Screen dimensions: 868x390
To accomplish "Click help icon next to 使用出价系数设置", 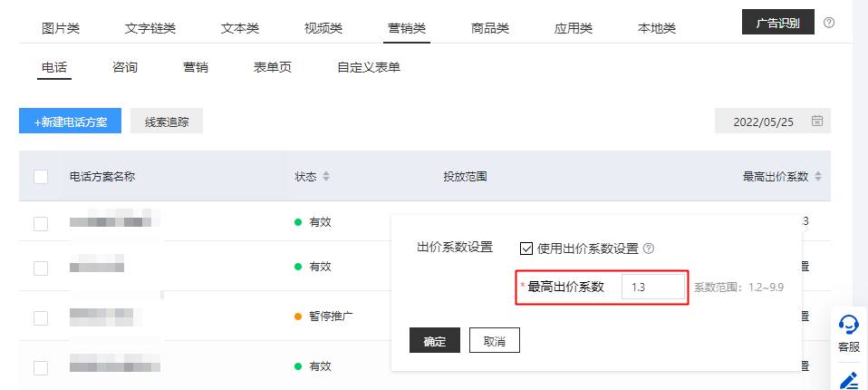I will click(x=649, y=249).
